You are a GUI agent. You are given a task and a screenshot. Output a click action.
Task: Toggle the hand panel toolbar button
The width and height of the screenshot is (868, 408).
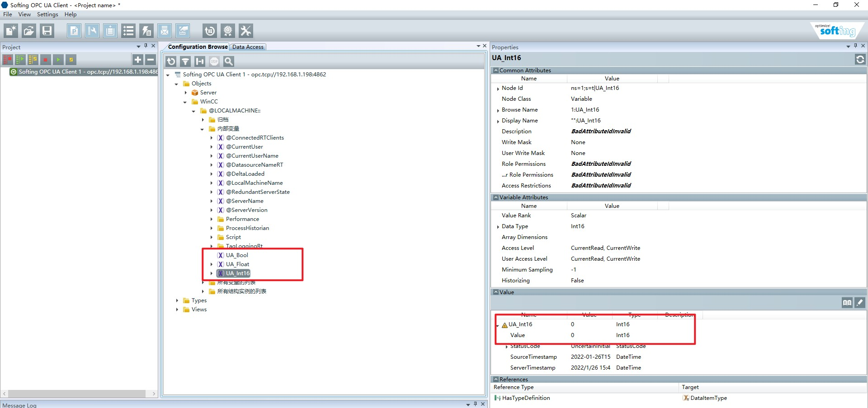(x=183, y=31)
